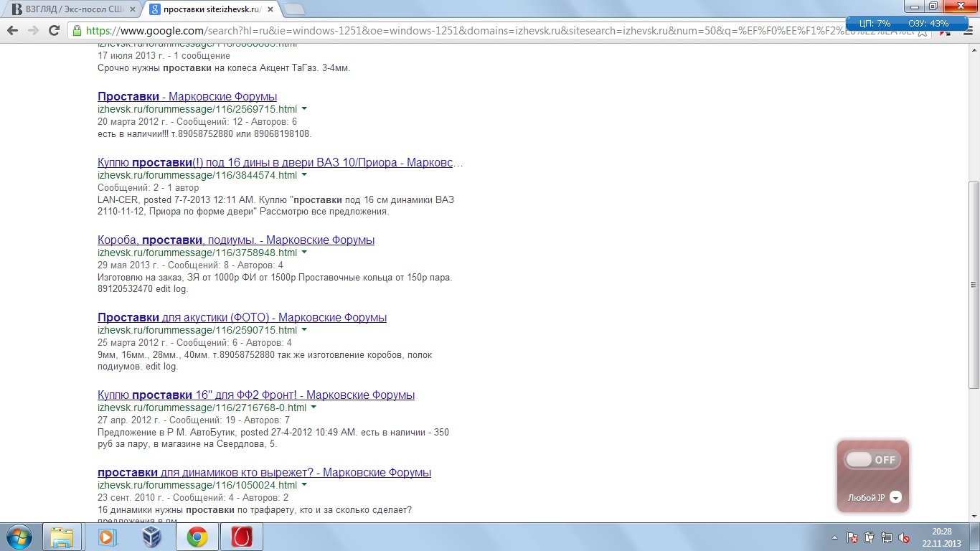980x551 pixels.
Task: Open the Проставки для акустики (ФОТО) result
Action: [x=242, y=318]
